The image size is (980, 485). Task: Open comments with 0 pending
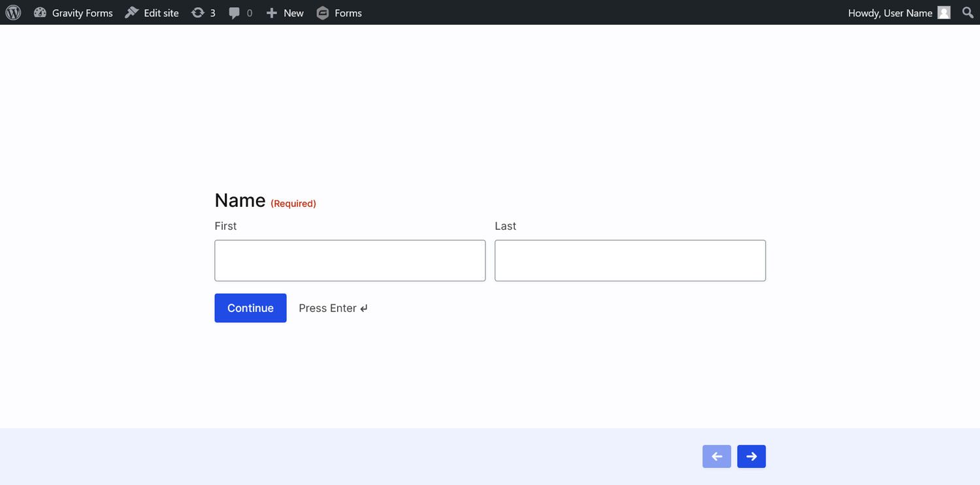click(240, 12)
